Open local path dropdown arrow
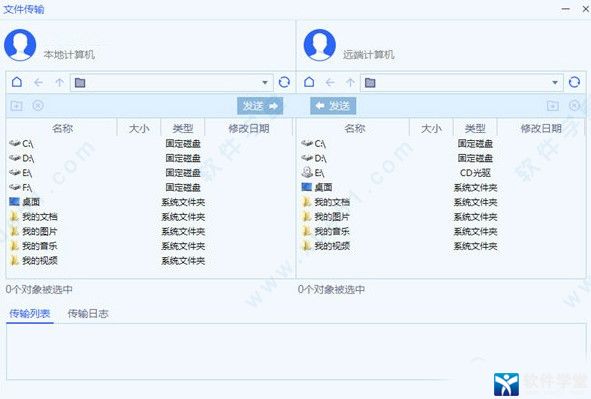The height and width of the screenshot is (399, 591). click(265, 83)
